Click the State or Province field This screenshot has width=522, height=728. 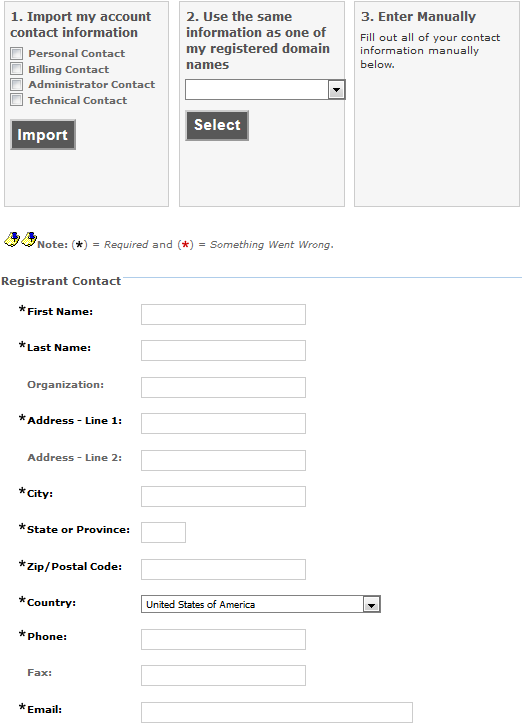point(163,532)
